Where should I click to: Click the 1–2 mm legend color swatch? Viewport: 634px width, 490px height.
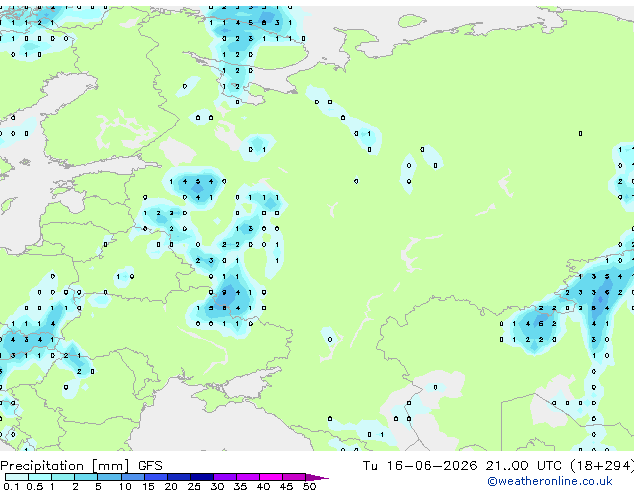point(63,477)
